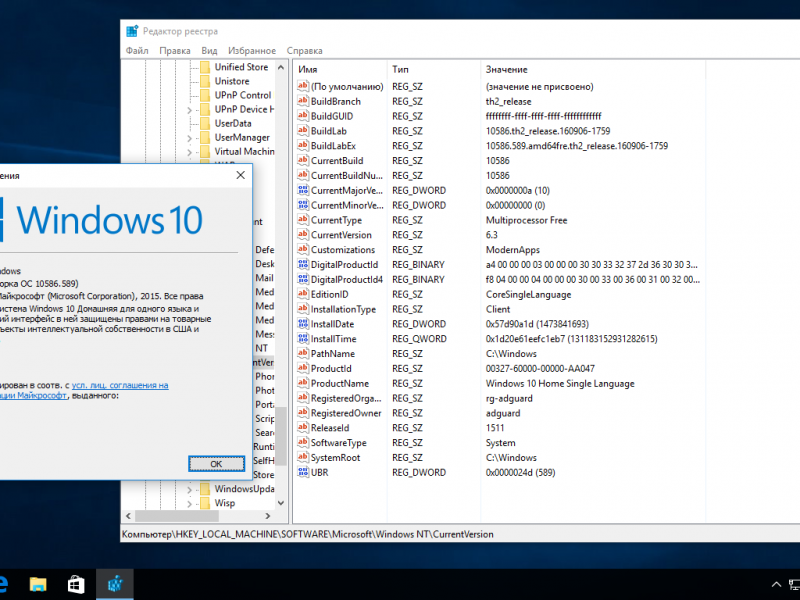The image size is (800, 600).
Task: Click the InstallDate DWORD icon
Action: click(303, 323)
